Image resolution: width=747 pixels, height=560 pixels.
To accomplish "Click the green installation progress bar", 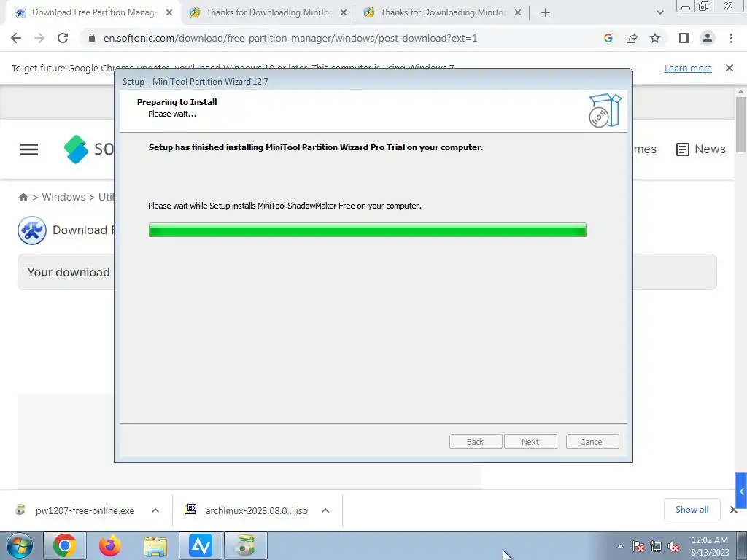I will click(368, 230).
